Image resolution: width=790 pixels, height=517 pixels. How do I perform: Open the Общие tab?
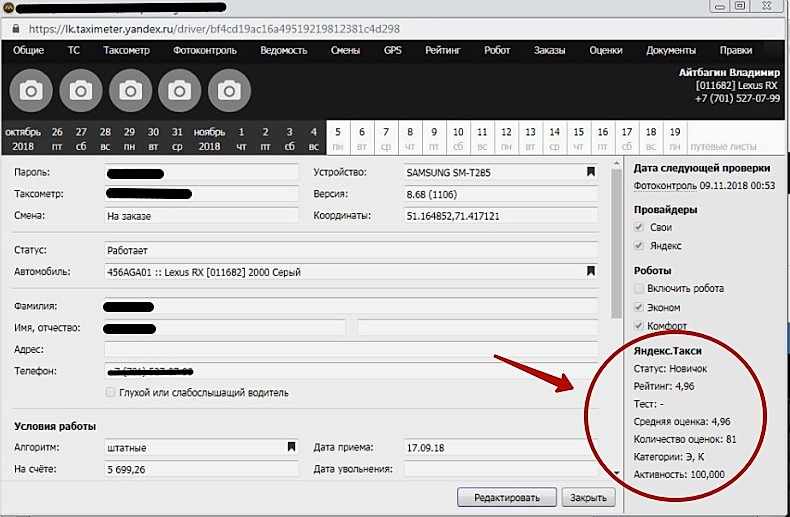tap(28, 50)
